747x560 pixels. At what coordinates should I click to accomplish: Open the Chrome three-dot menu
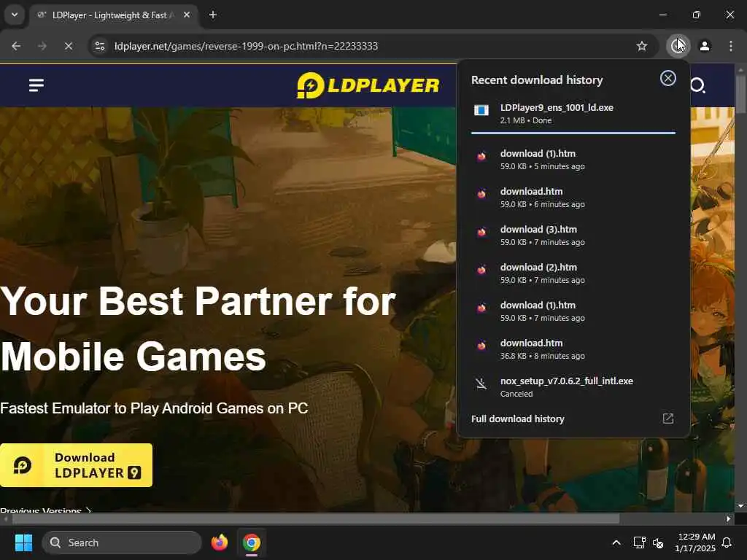tap(731, 46)
